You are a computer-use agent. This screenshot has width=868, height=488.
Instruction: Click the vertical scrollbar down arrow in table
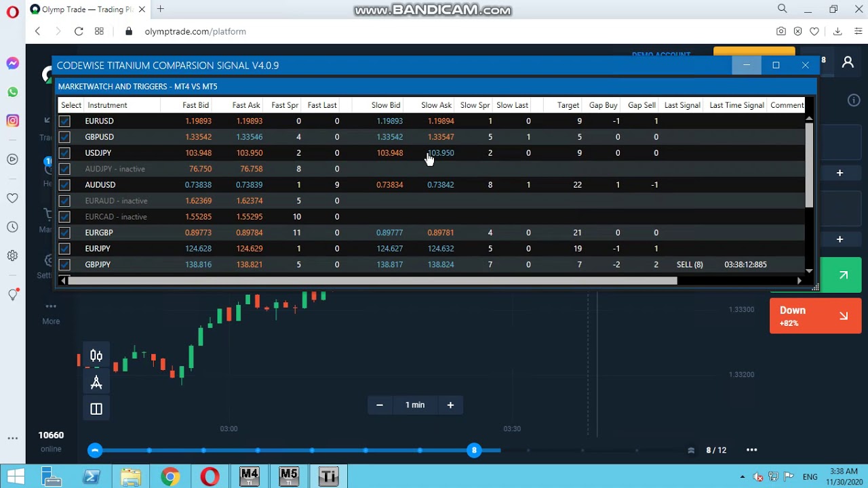(809, 270)
